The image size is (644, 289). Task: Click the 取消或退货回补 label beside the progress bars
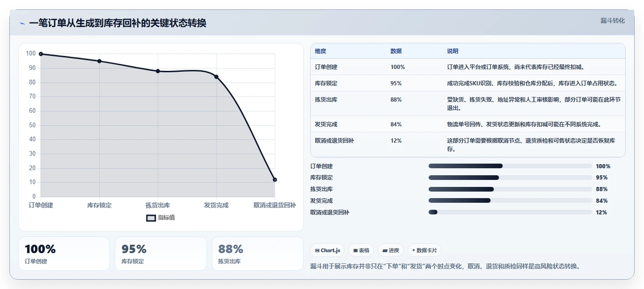(330, 212)
